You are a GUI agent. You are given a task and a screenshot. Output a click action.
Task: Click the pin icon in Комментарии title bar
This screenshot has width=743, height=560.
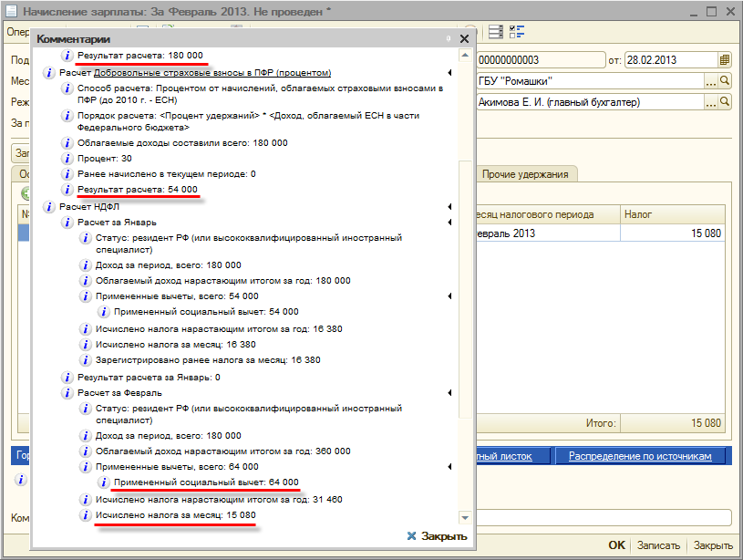[x=449, y=39]
